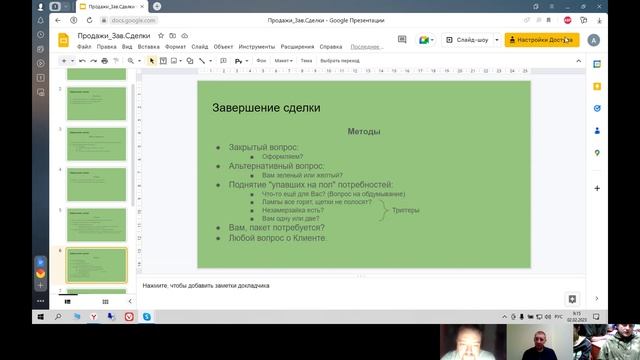Collapse the filmstrip panel arrow

point(130,302)
